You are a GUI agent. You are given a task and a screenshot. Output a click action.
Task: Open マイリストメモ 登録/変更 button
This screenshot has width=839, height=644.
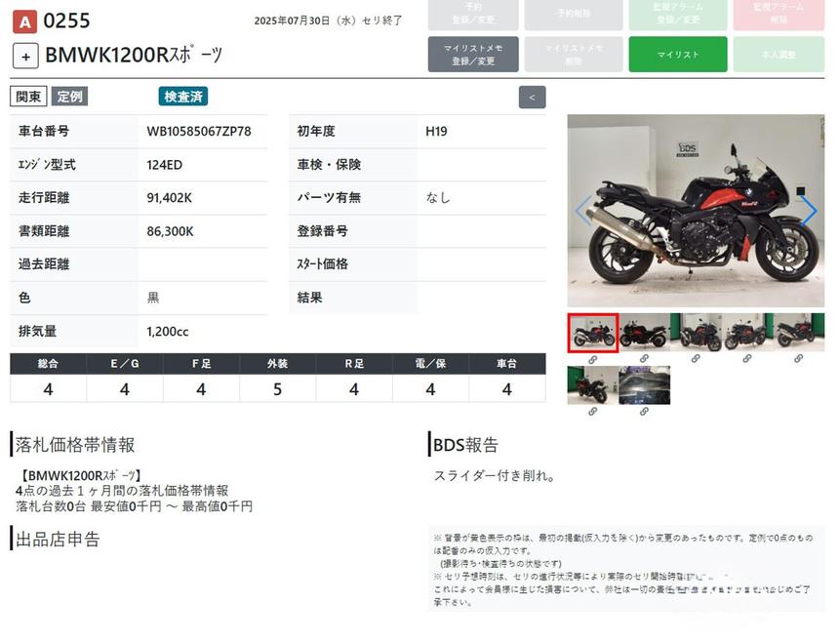tap(473, 55)
